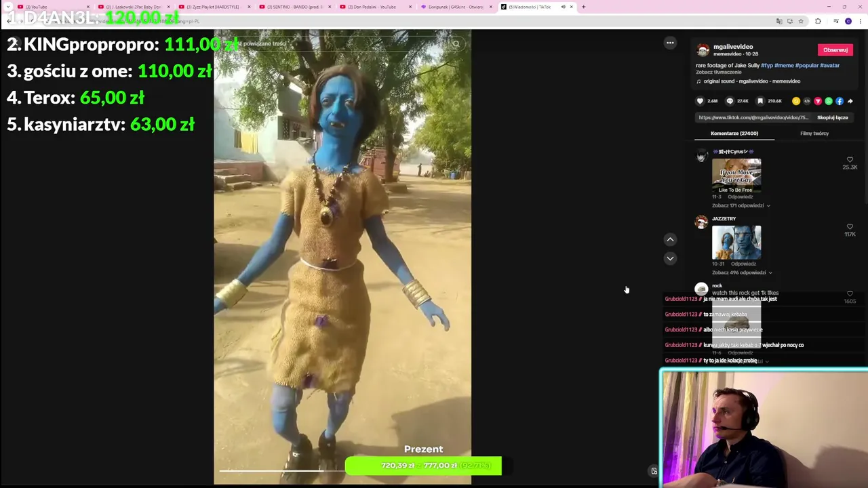
Task: Close the TikTok browser tab
Action: tap(572, 7)
